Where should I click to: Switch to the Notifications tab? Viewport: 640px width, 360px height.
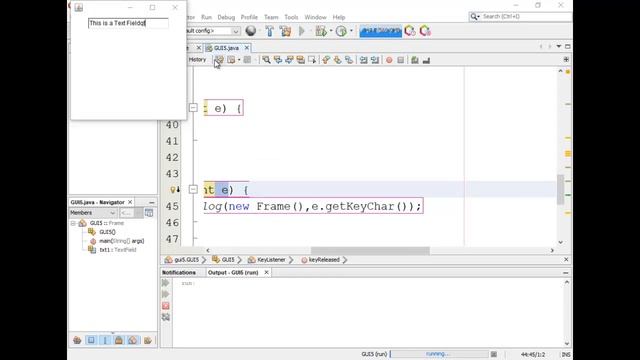coord(179,272)
